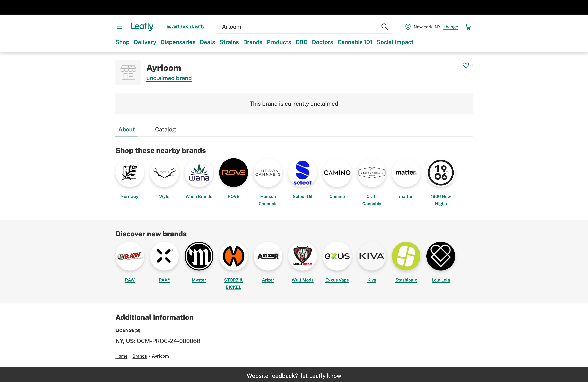The image size is (588, 382).
Task: Click license number OCM-PROC-24-000068
Action: [x=168, y=341]
